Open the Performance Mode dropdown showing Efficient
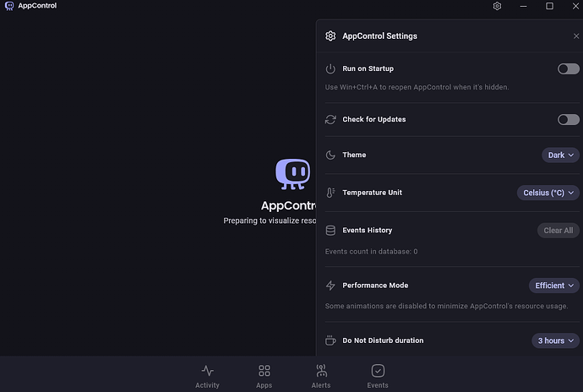The width and height of the screenshot is (583, 392). [x=554, y=286]
